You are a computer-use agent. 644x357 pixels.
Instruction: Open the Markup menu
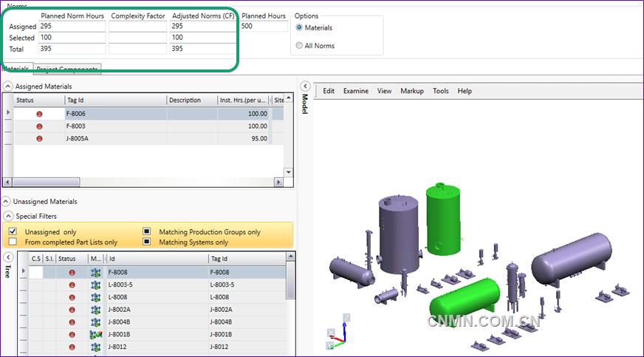(411, 91)
